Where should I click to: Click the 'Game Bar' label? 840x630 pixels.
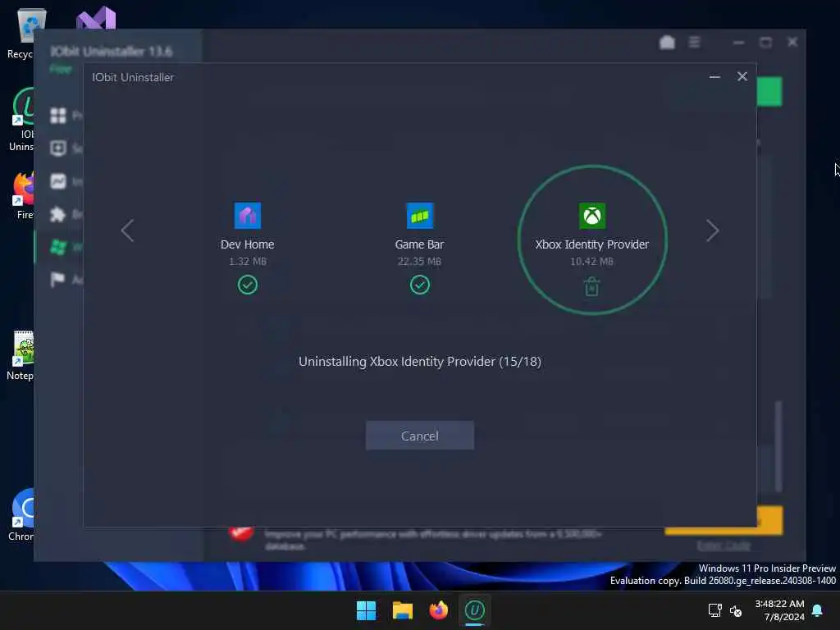point(419,244)
